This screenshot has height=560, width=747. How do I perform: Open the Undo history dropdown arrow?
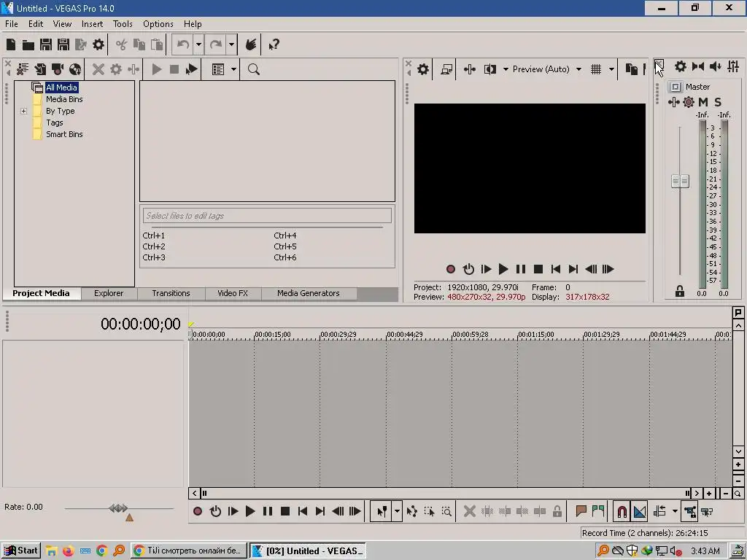[x=198, y=44]
